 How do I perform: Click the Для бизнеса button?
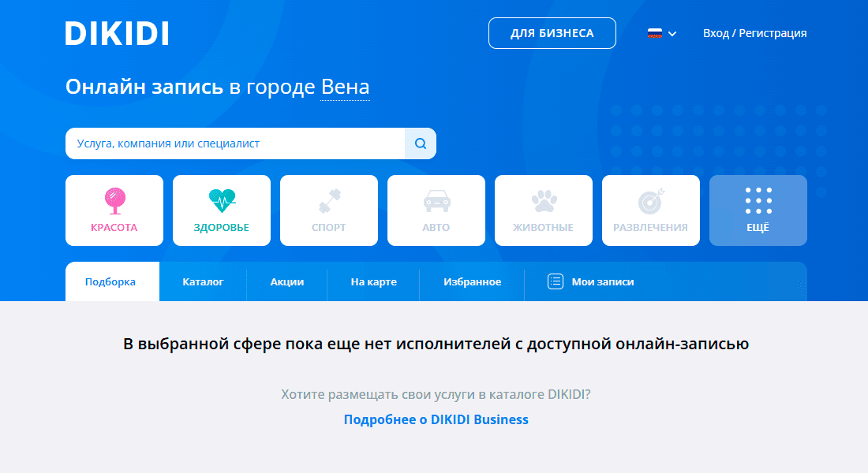(x=552, y=33)
